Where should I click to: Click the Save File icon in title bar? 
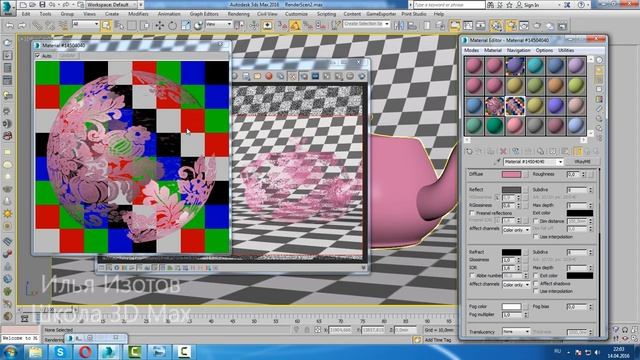coord(42,5)
